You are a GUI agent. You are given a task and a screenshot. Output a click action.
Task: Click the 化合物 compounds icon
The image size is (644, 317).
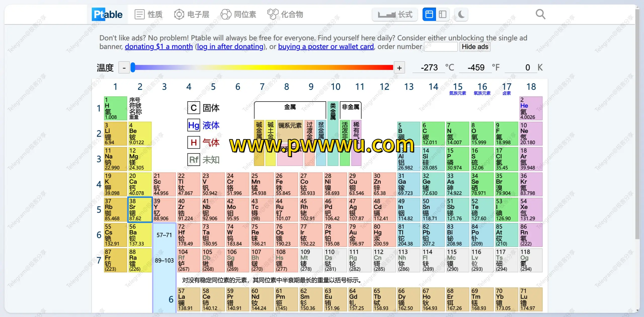pyautogui.click(x=273, y=15)
